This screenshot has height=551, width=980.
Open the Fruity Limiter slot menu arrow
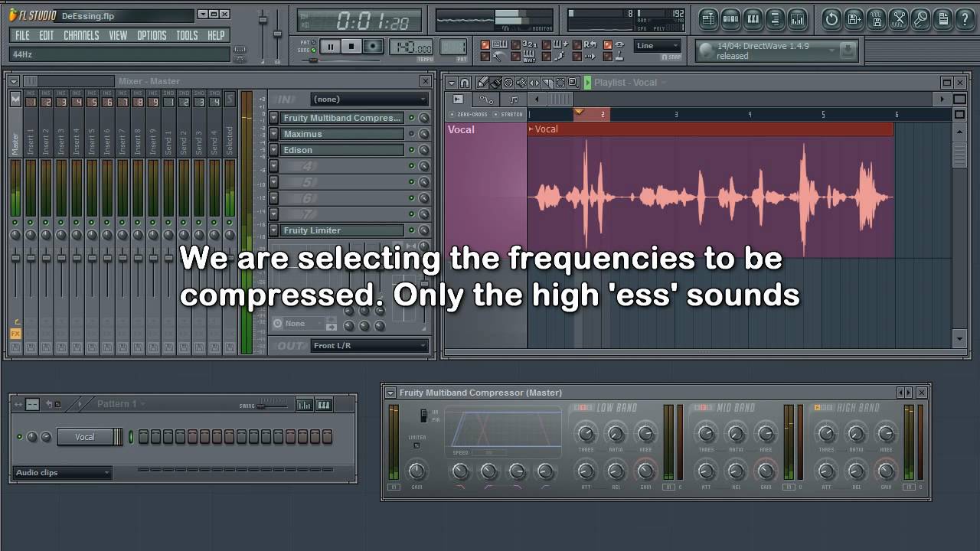pyautogui.click(x=273, y=230)
